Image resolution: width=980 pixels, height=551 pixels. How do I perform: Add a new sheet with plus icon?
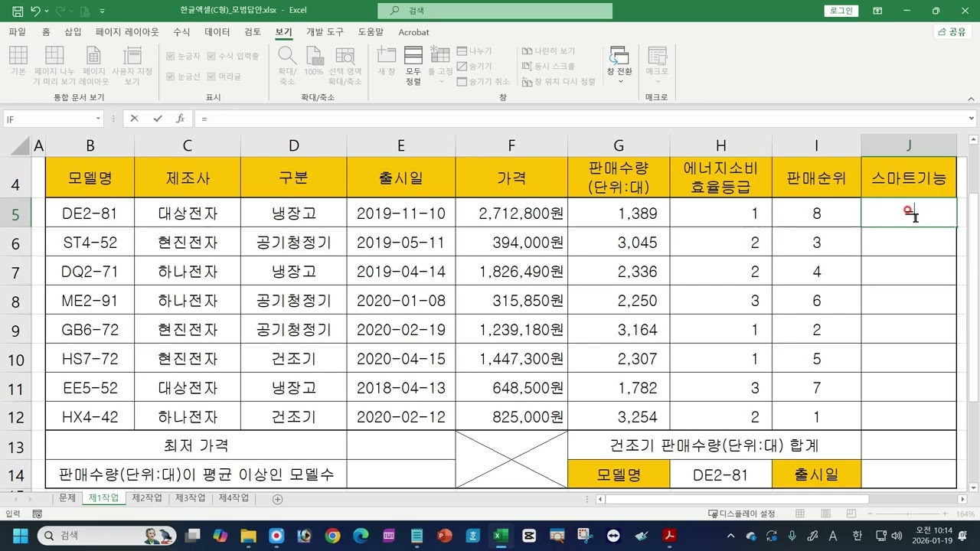pyautogui.click(x=277, y=499)
